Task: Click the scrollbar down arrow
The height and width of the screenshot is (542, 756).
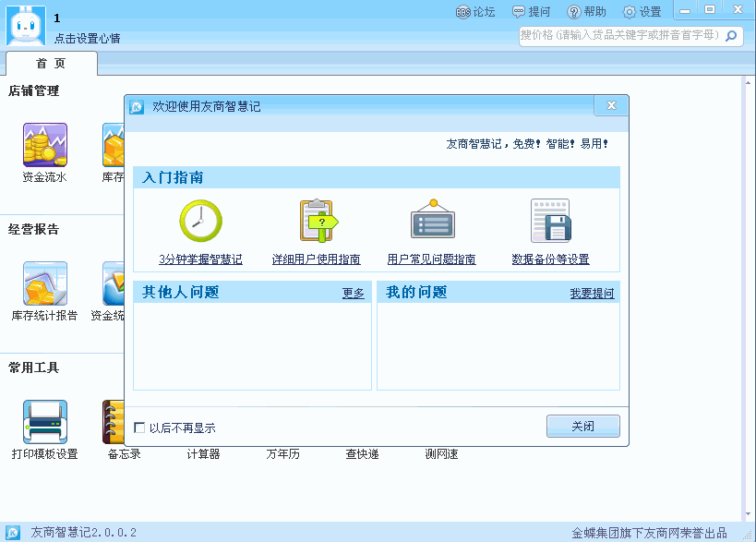Action: click(748, 514)
